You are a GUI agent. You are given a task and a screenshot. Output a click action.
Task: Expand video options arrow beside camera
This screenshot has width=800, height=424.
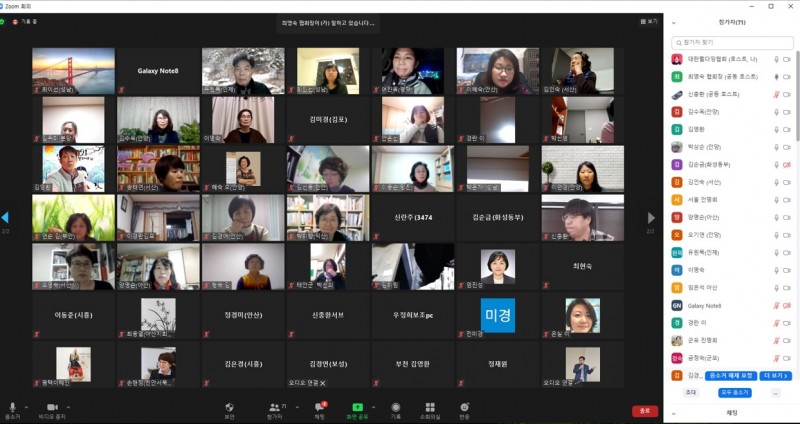pos(67,406)
